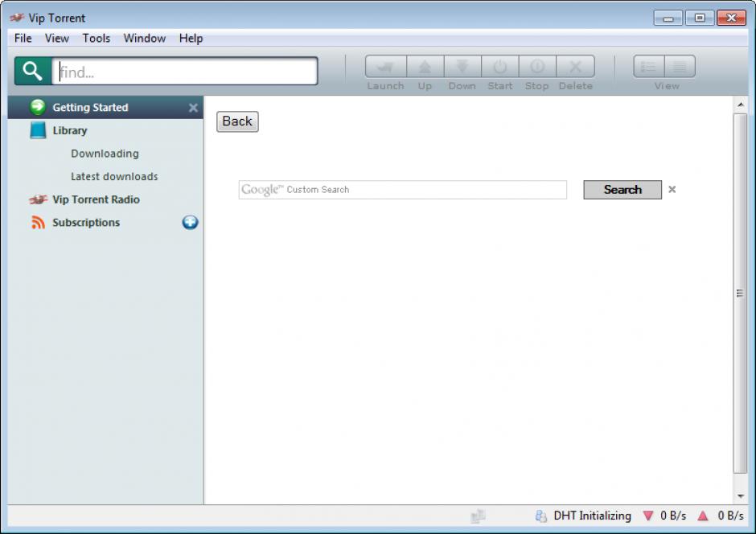The image size is (756, 534).
Task: Click the Vip Torrent title bar logo
Action: point(17,18)
